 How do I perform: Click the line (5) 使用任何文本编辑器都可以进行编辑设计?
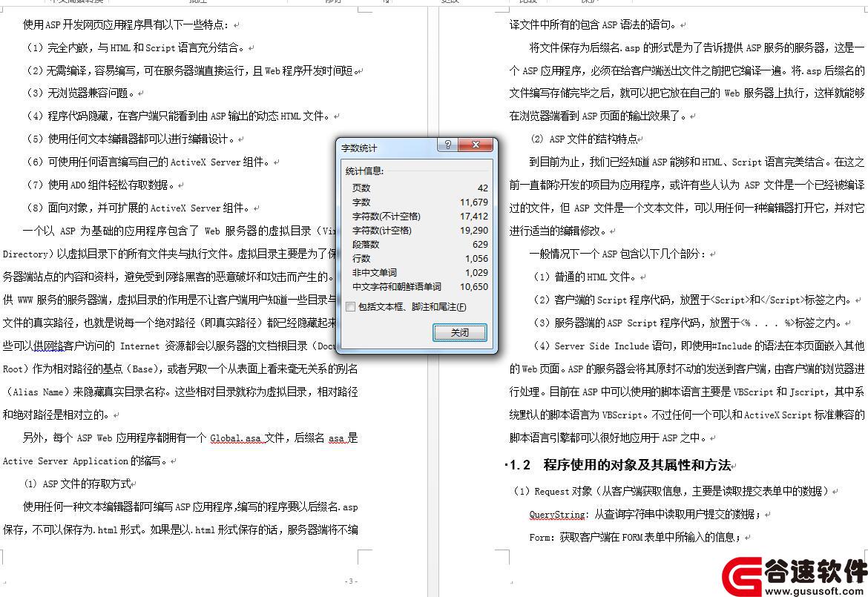(x=134, y=139)
